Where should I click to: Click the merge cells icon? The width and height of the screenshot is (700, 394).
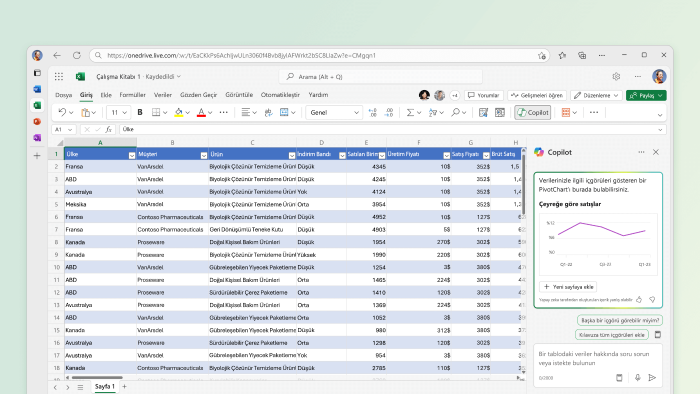click(x=284, y=112)
